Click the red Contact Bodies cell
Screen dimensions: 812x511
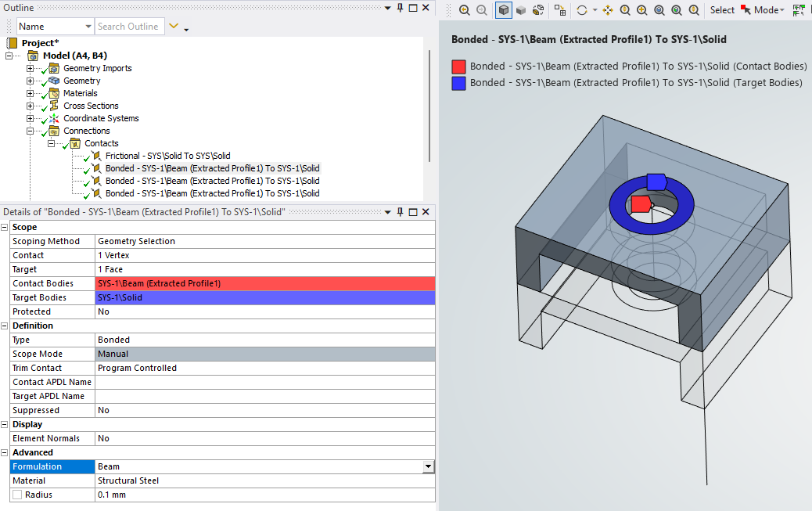(265, 283)
